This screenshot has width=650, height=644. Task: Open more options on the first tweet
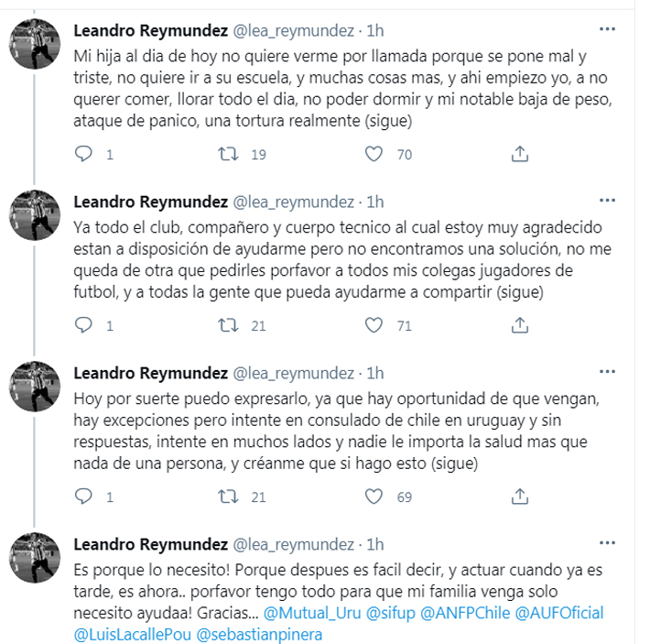pos(606,28)
